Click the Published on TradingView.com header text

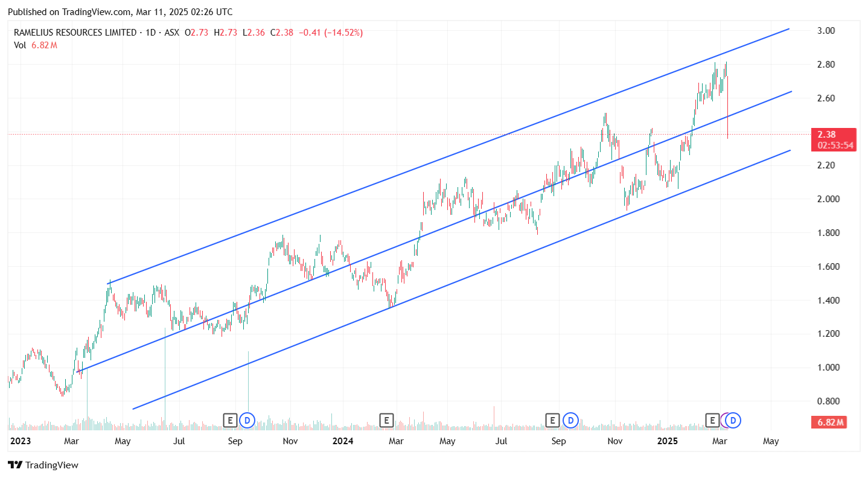click(120, 12)
